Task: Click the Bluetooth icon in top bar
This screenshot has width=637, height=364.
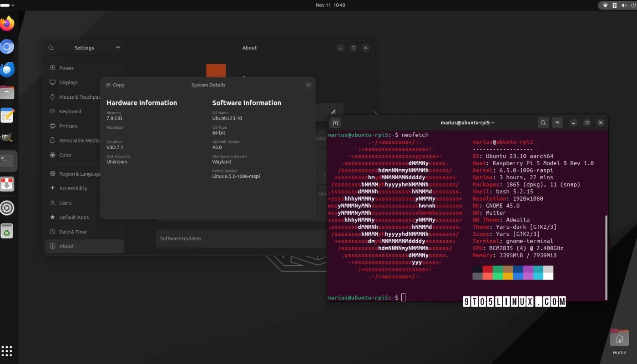Action: (x=614, y=5)
